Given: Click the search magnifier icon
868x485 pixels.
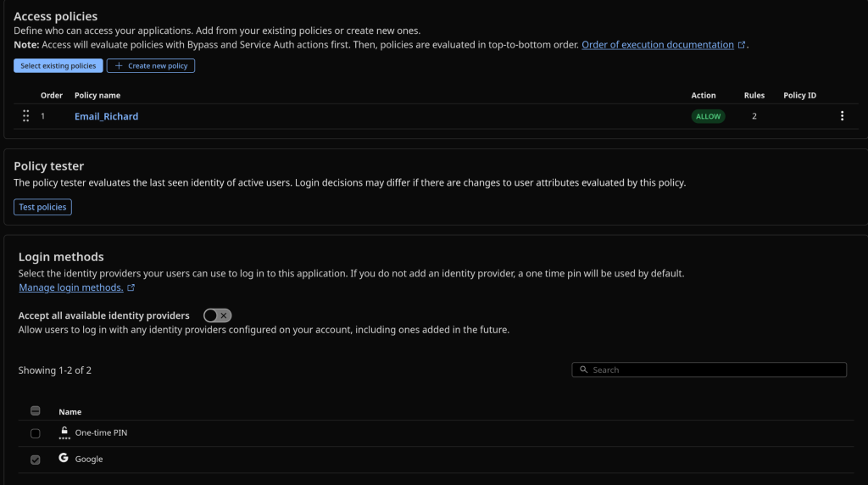Looking at the screenshot, I should click(584, 370).
